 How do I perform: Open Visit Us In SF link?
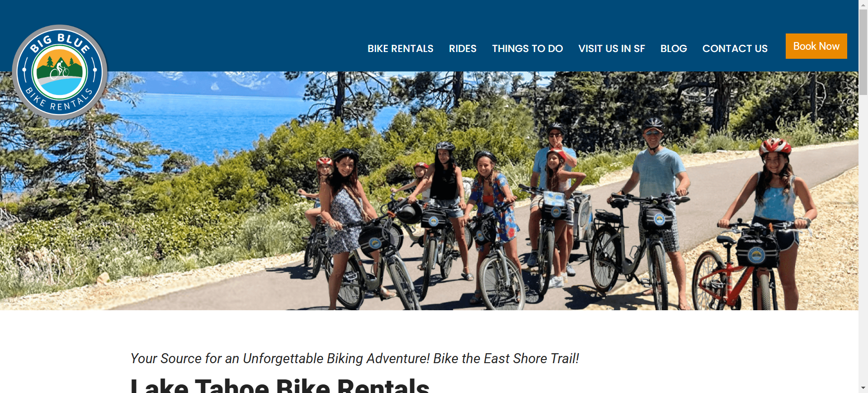tap(611, 48)
